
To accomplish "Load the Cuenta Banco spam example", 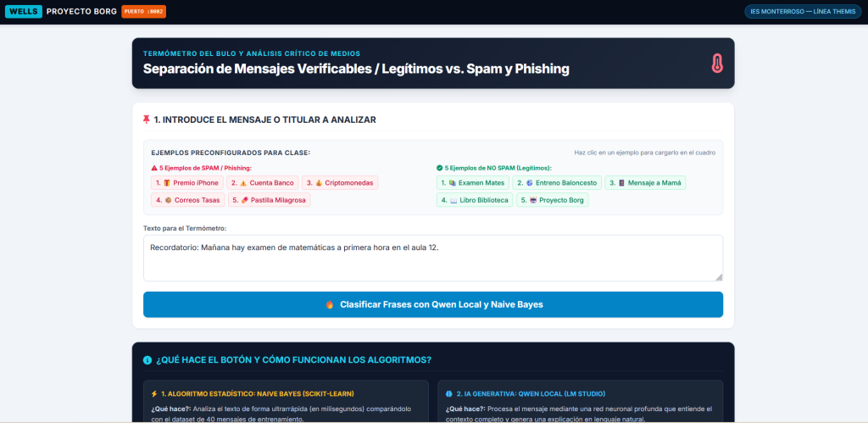I will click(x=263, y=183).
